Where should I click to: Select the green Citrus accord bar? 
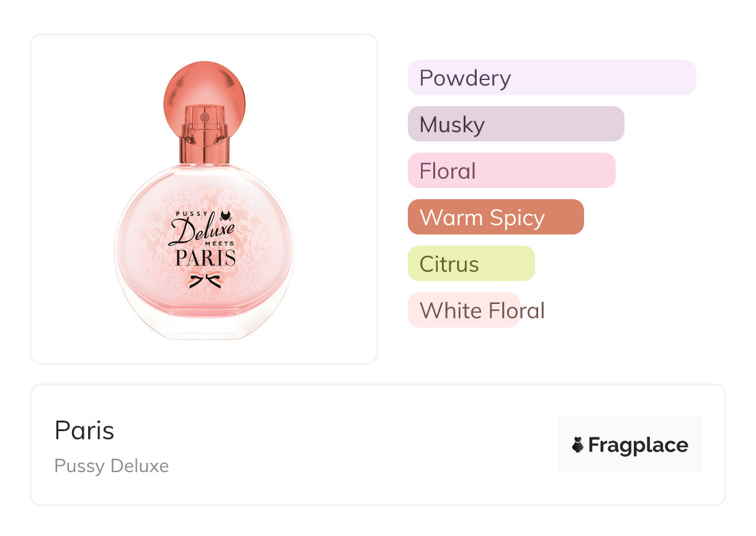point(470,264)
